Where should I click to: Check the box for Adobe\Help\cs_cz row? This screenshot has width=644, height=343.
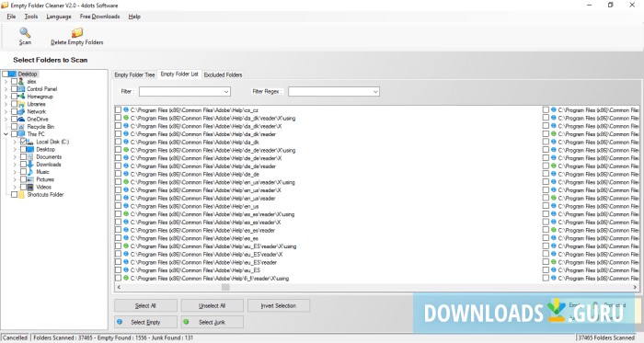119,110
